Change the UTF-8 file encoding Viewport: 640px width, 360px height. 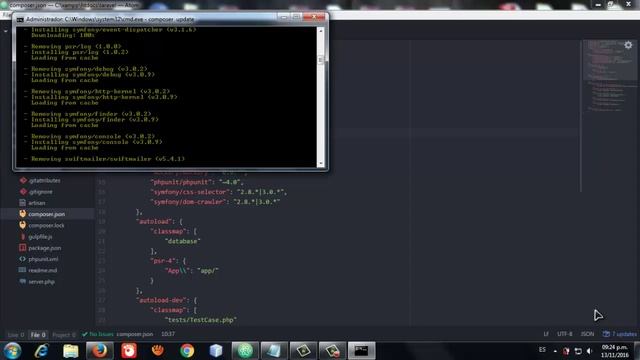[565, 334]
